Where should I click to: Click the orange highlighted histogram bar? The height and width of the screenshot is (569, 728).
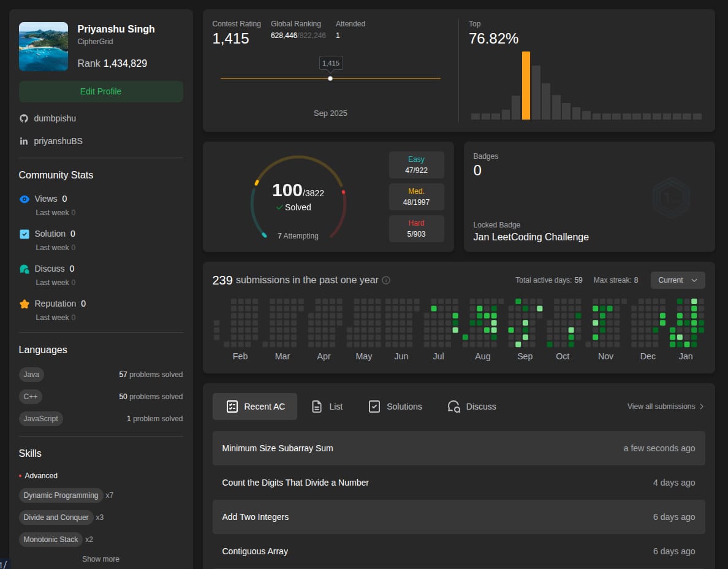pyautogui.click(x=526, y=85)
